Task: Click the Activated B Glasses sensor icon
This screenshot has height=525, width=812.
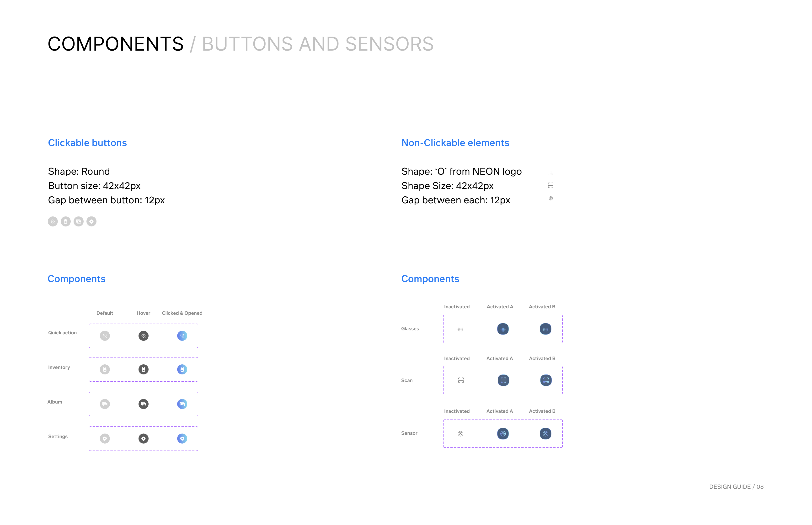Action: [545, 329]
